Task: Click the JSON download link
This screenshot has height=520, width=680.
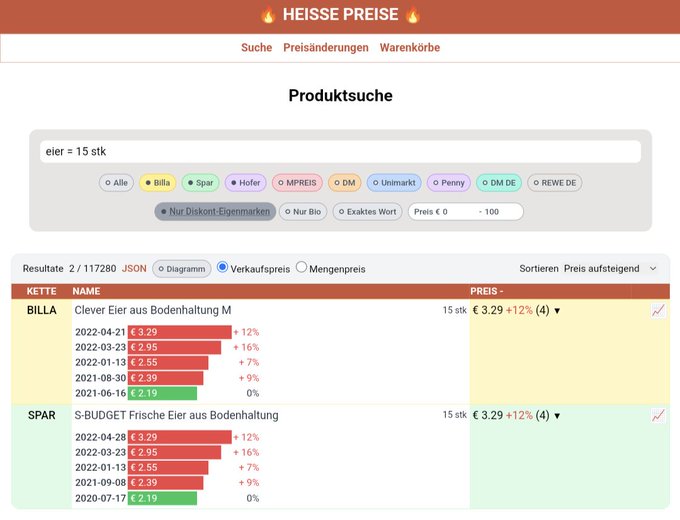Action: (134, 268)
